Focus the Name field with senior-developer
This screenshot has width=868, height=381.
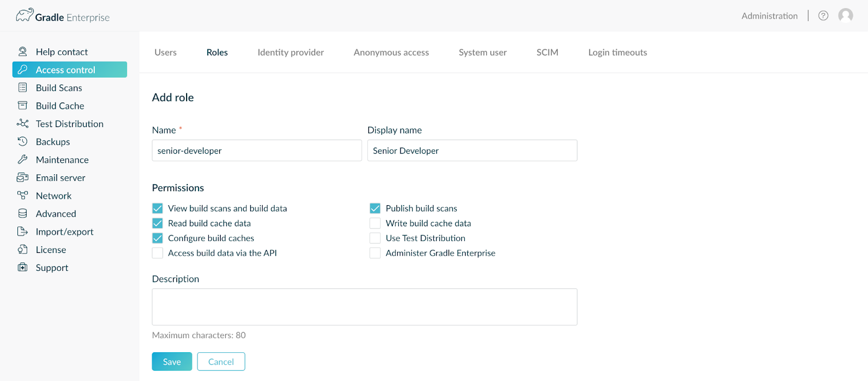(x=257, y=150)
